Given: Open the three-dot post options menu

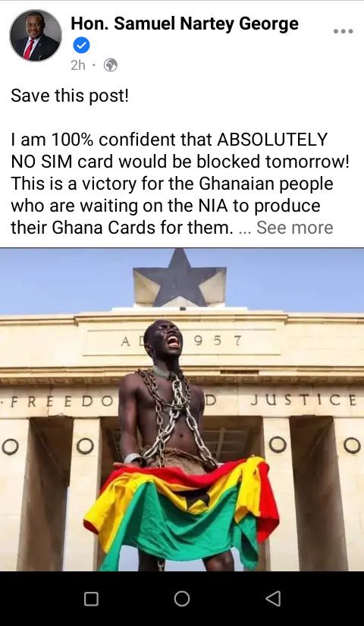Looking at the screenshot, I should click(344, 31).
